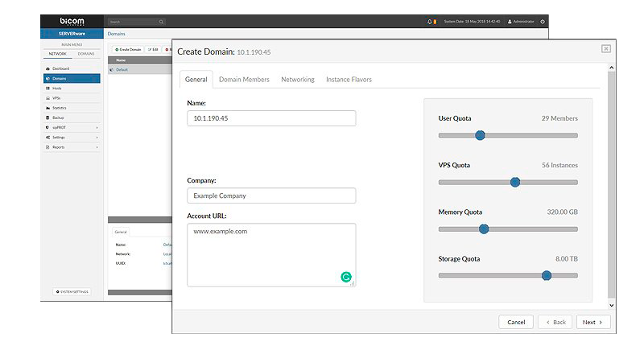Click the Next button
This screenshot has height=350, width=644.
click(x=592, y=322)
